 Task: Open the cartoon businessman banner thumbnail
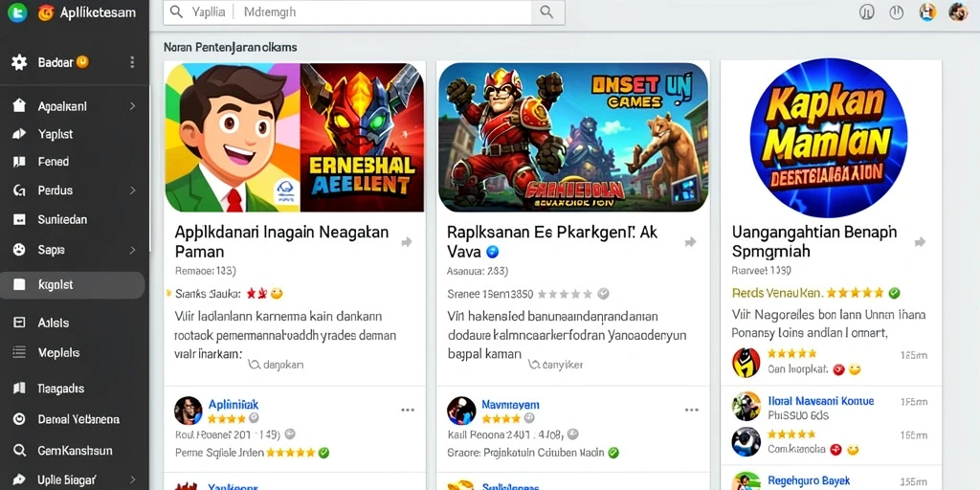233,138
